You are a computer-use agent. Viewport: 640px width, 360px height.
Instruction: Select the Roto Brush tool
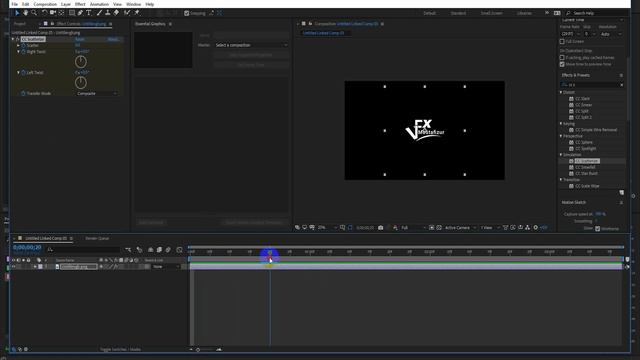coord(127,13)
